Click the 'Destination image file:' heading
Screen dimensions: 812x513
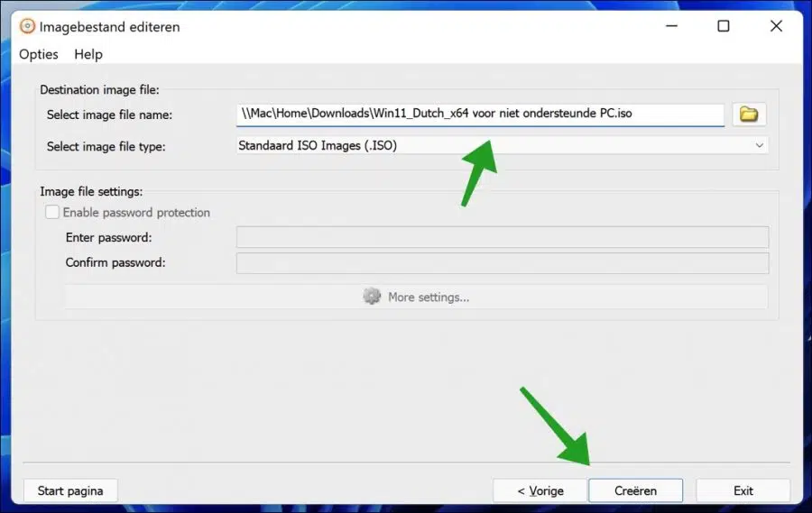pos(99,89)
